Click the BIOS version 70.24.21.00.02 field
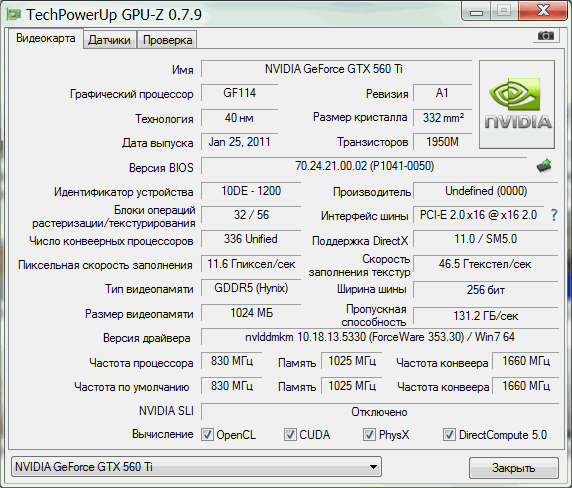The width and height of the screenshot is (572, 488). tap(364, 166)
